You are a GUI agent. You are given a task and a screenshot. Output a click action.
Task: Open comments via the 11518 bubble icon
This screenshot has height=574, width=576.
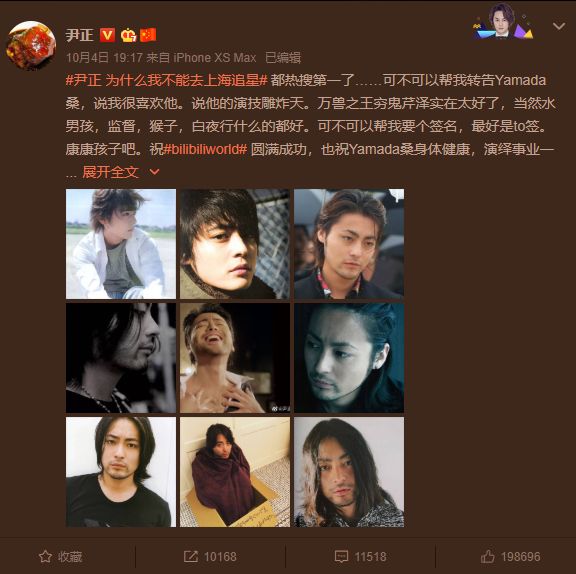pyautogui.click(x=360, y=557)
